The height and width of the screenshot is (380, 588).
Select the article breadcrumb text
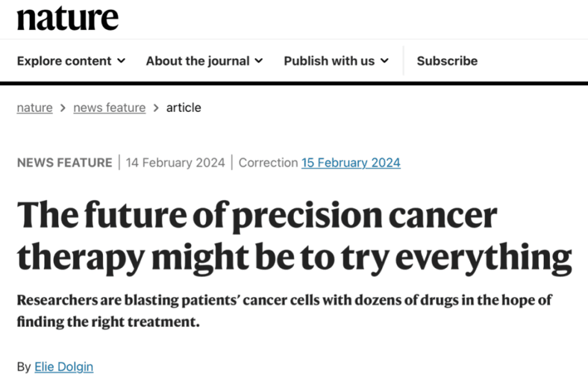pyautogui.click(x=184, y=108)
